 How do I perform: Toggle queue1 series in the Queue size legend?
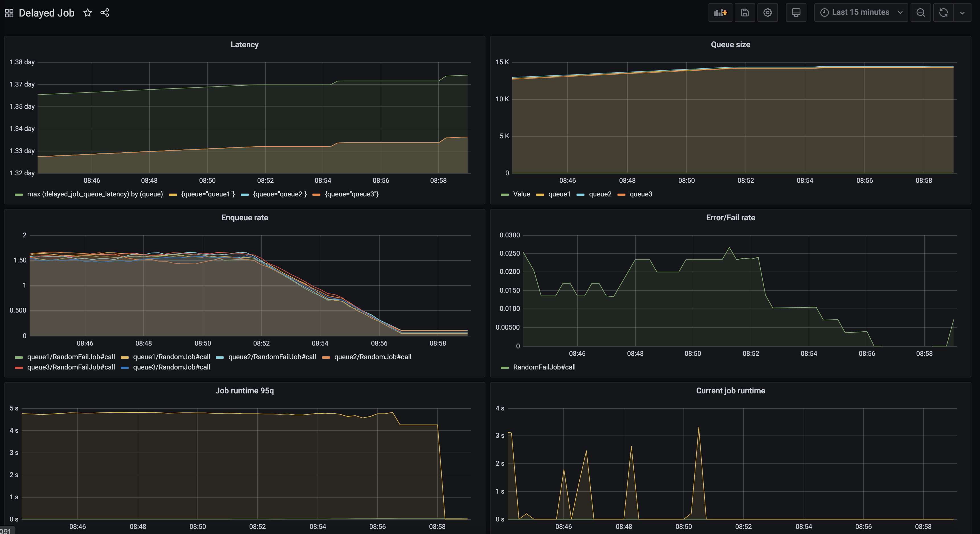point(559,194)
